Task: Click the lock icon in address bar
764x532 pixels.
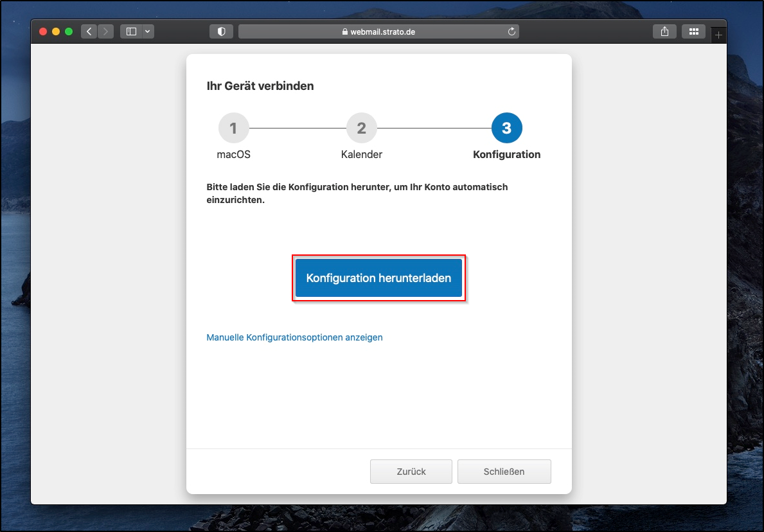Action: [345, 31]
